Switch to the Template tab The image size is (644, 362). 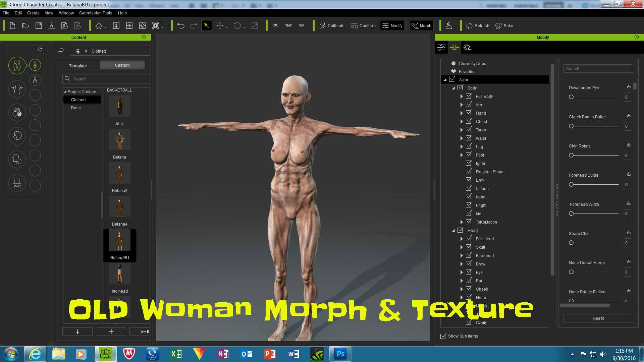pos(78,66)
